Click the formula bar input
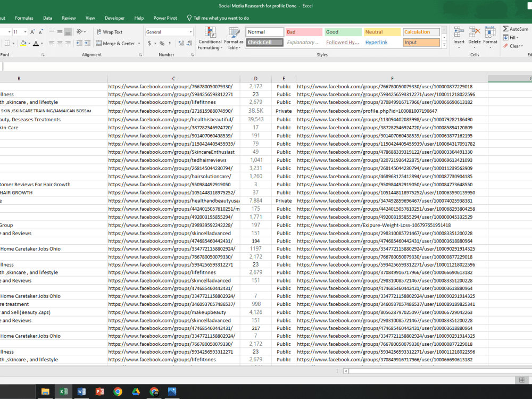This screenshot has width=532, height=399. (268, 66)
